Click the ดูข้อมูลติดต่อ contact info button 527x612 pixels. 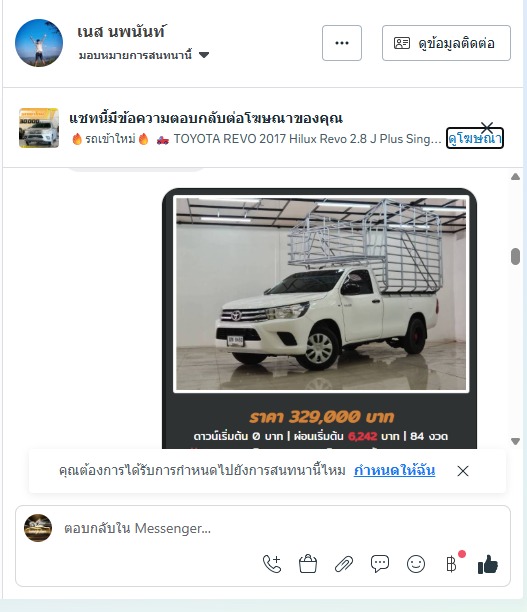tap(446, 43)
